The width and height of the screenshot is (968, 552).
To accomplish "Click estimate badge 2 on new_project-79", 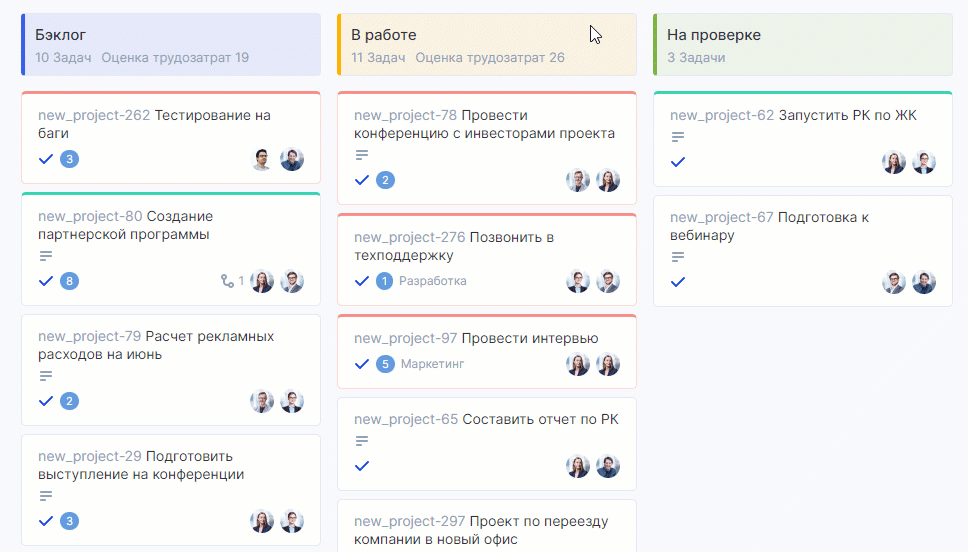I will click(x=69, y=401).
